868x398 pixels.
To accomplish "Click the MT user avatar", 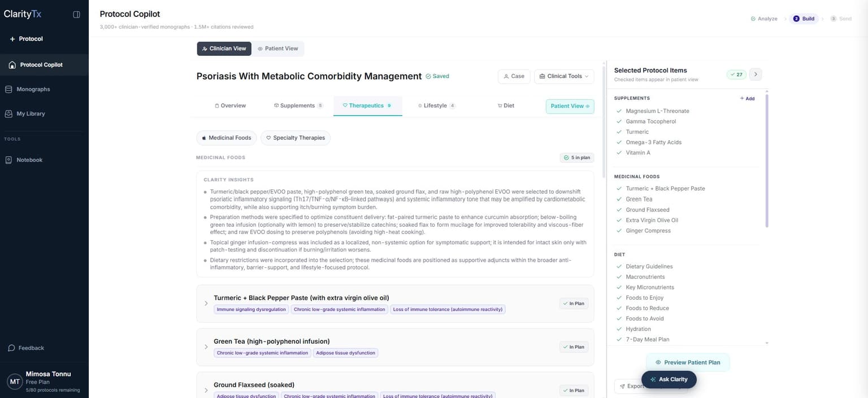I will [15, 382].
